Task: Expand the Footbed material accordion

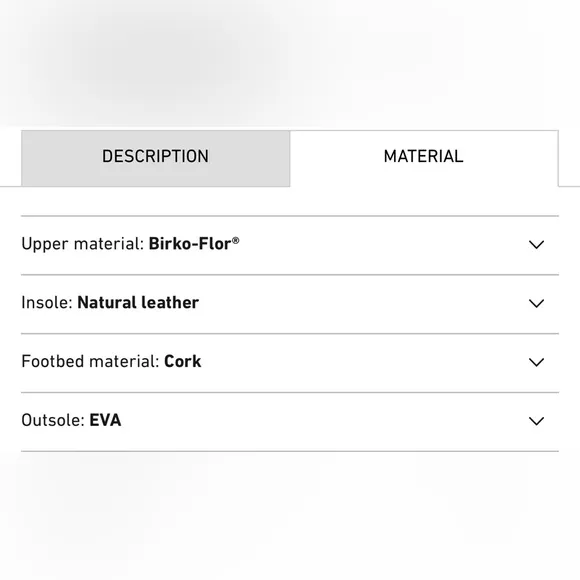Action: tap(290, 363)
